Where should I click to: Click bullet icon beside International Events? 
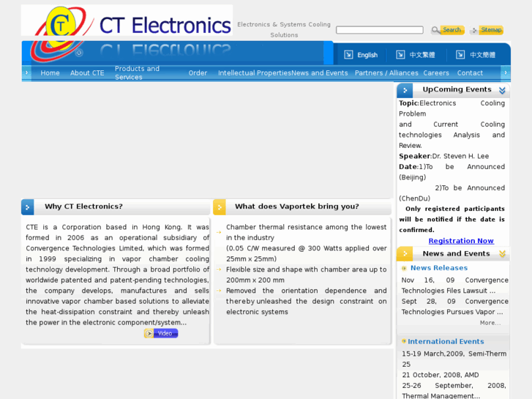[x=404, y=341]
